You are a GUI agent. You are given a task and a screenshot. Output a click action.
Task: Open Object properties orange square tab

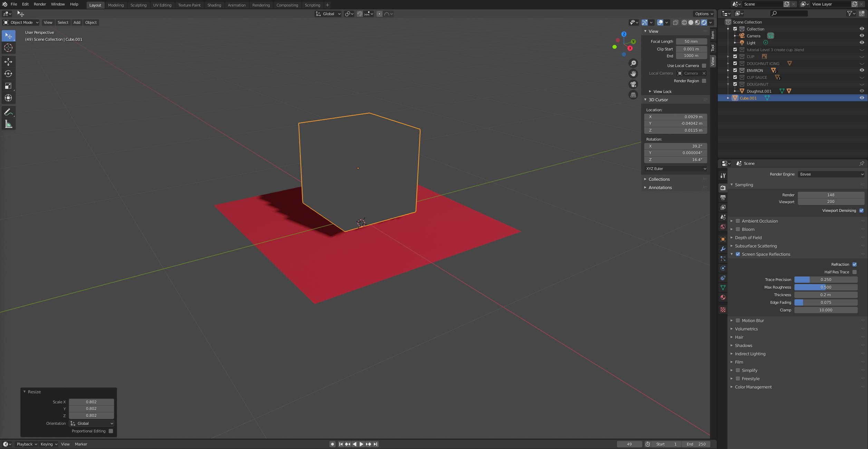(723, 239)
